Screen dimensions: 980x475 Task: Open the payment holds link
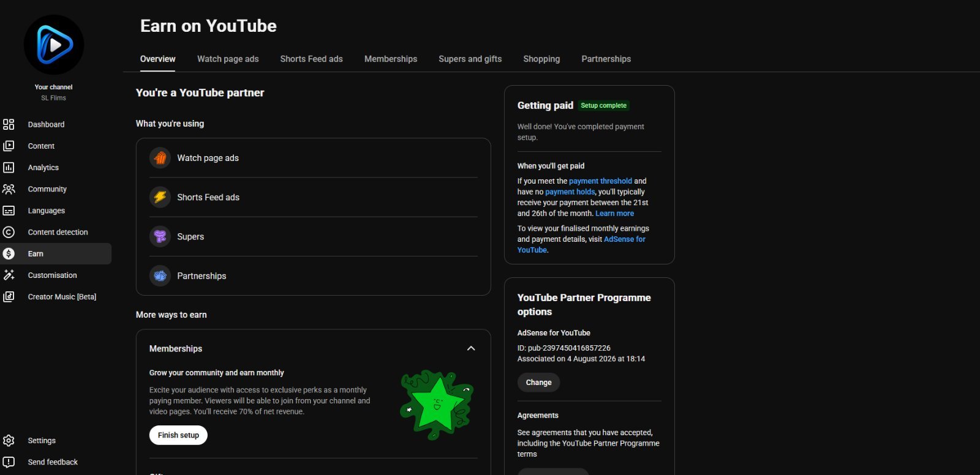pos(570,192)
